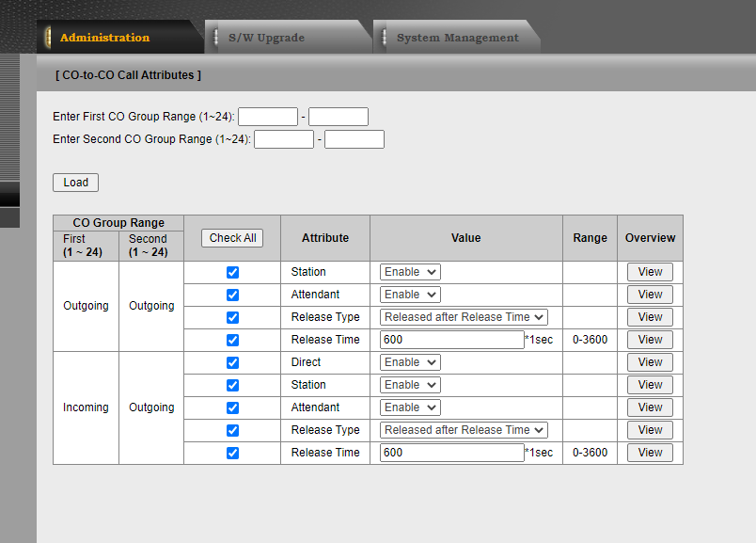Click the Load button
Image resolution: width=756 pixels, height=543 pixels.
click(x=75, y=183)
